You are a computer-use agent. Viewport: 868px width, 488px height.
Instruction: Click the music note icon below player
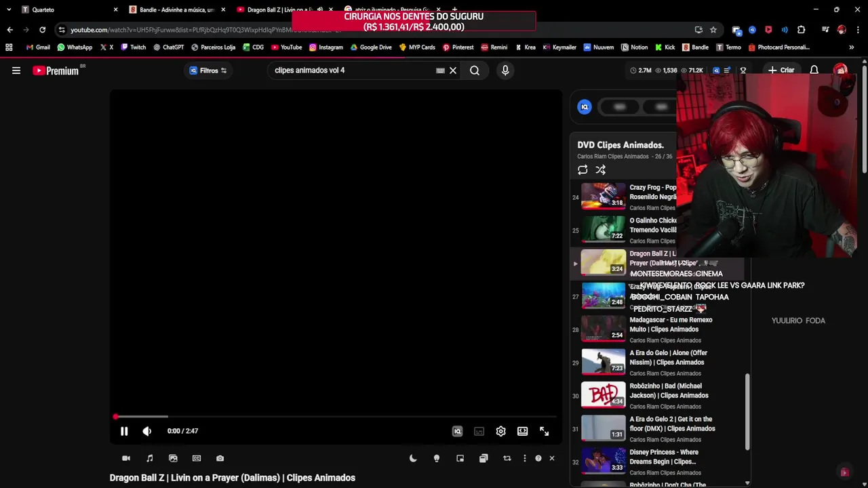tap(150, 458)
